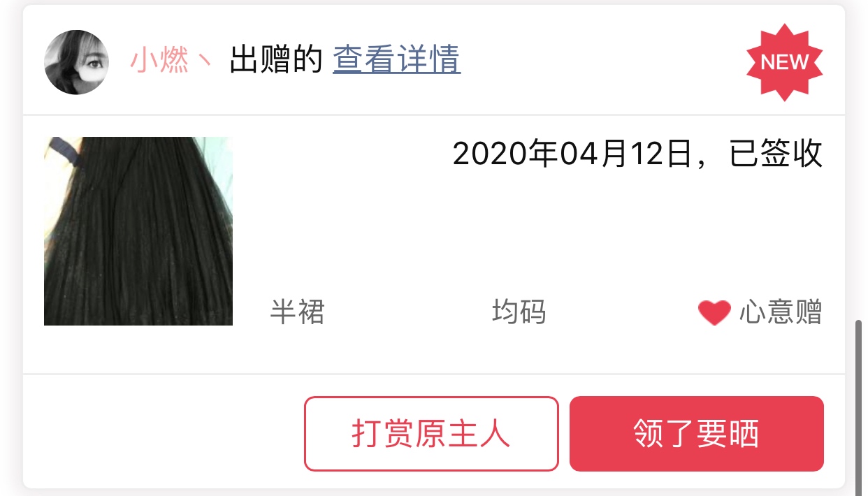This screenshot has width=868, height=496.
Task: Click the 打赏原主人 button
Action: point(431,434)
